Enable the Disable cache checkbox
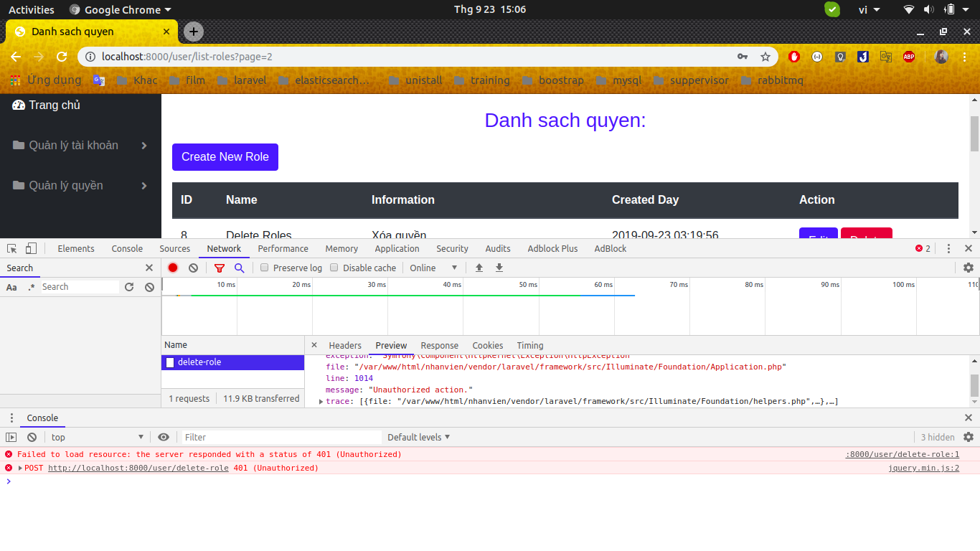Image resolution: width=980 pixels, height=551 pixels. pyautogui.click(x=334, y=267)
